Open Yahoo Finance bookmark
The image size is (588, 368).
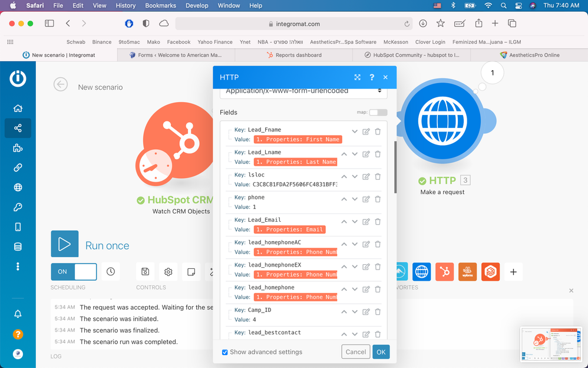(215, 42)
